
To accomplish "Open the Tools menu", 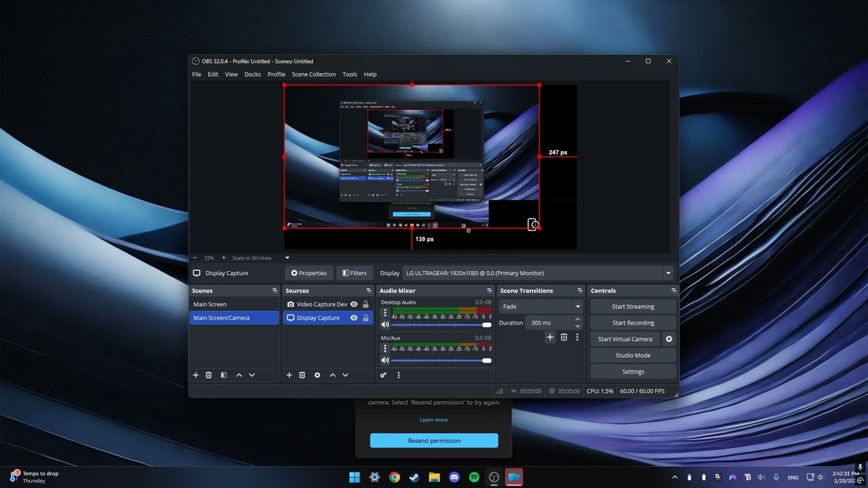I will pyautogui.click(x=350, y=75).
